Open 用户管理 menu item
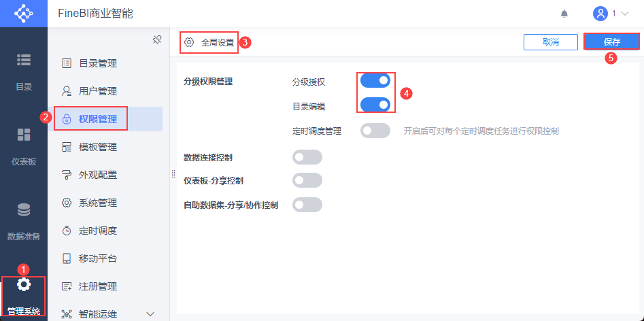The width and height of the screenshot is (644, 321). click(97, 91)
